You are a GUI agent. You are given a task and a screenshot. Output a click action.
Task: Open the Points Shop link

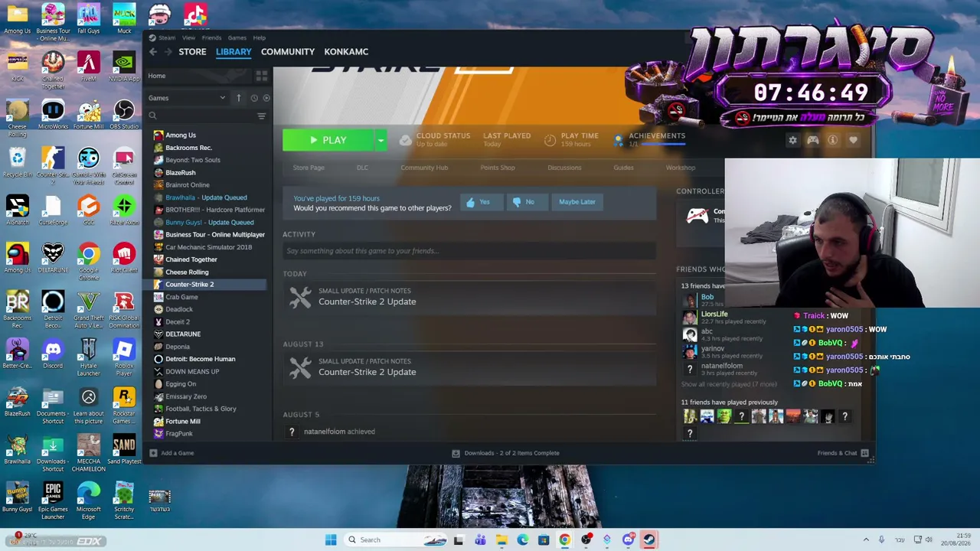(498, 168)
